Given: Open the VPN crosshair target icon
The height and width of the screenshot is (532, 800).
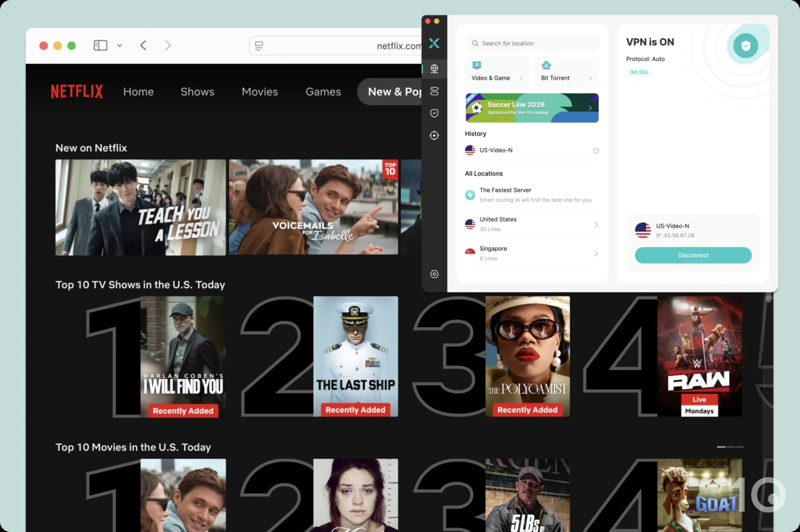Looking at the screenshot, I should (434, 135).
